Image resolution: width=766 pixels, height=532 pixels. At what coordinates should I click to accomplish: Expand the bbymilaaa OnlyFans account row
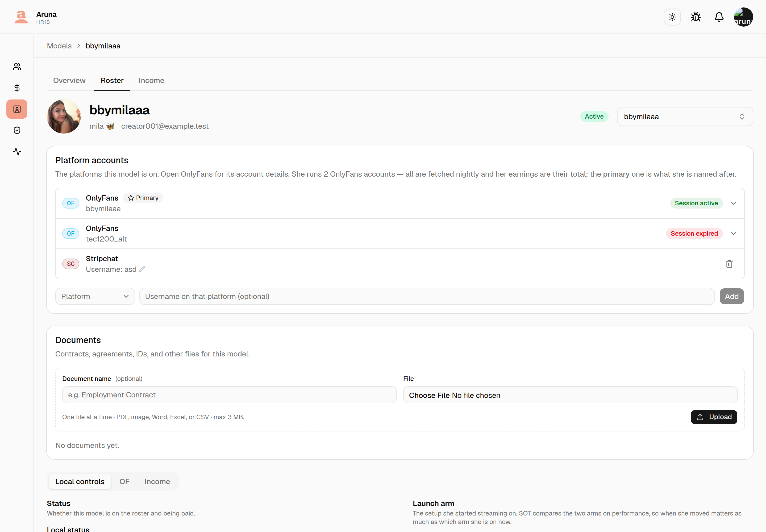pos(733,203)
